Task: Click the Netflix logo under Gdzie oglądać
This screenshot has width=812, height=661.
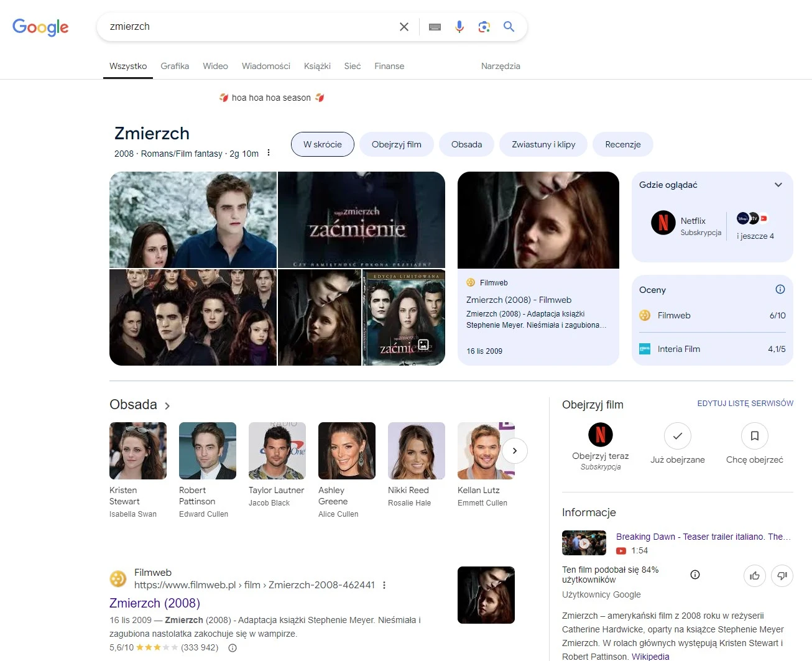Action: [663, 223]
